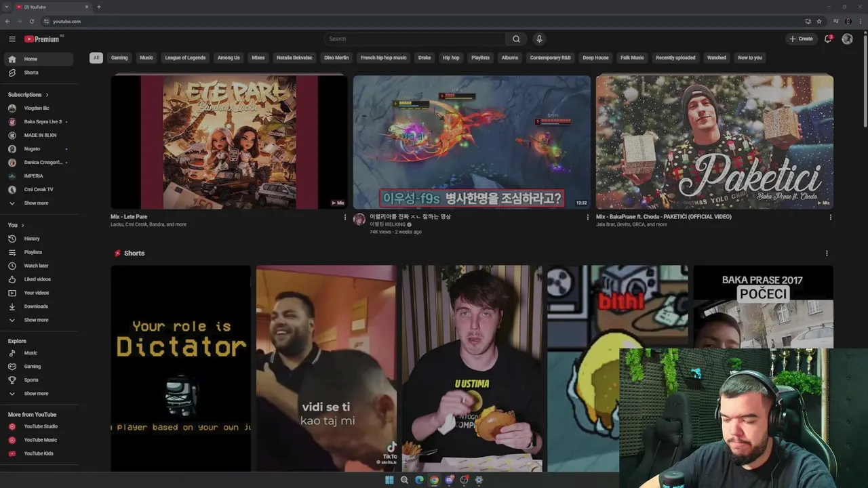868x488 pixels.
Task: Click Mix - Lete Pare title
Action: (129, 217)
